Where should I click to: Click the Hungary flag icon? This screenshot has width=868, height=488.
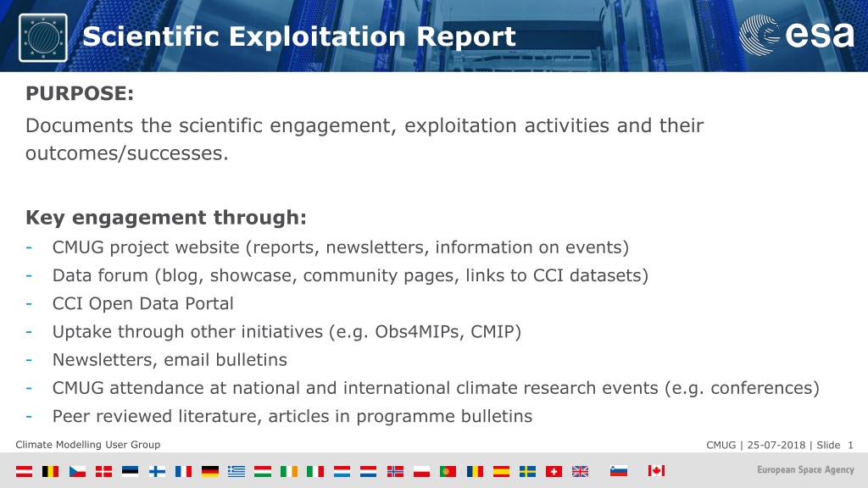[263, 471]
